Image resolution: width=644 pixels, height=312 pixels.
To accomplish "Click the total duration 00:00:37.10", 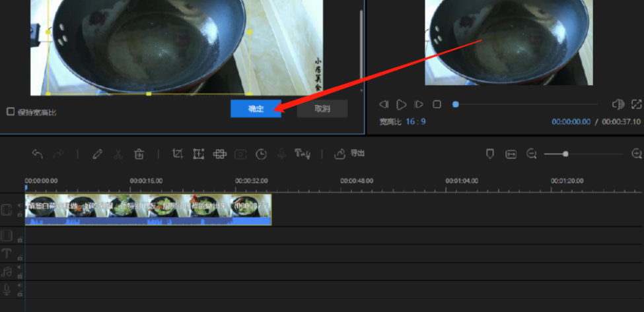I will [x=621, y=122].
